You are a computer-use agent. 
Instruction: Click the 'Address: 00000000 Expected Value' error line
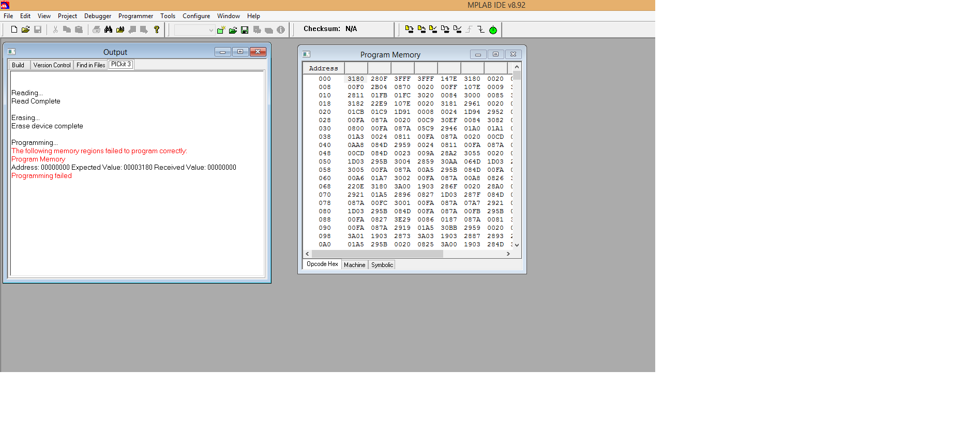click(124, 168)
